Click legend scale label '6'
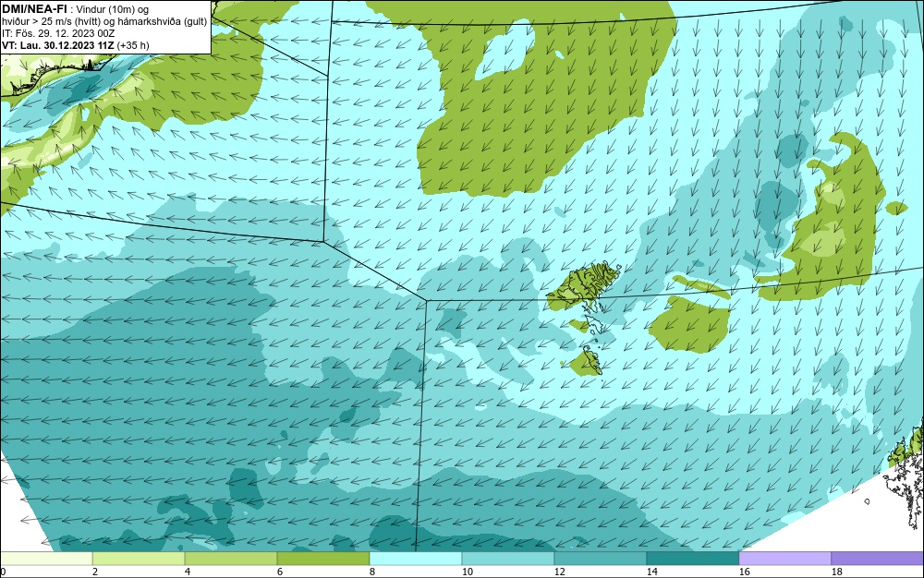This screenshot has width=924, height=578. (x=279, y=572)
